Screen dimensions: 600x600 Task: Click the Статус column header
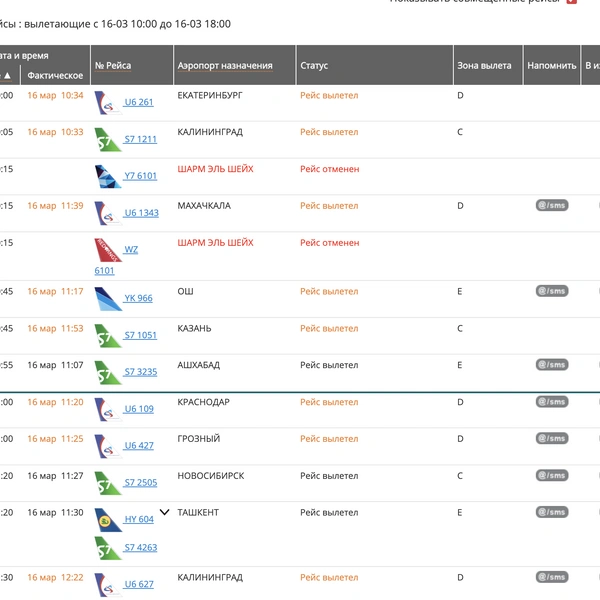[314, 65]
